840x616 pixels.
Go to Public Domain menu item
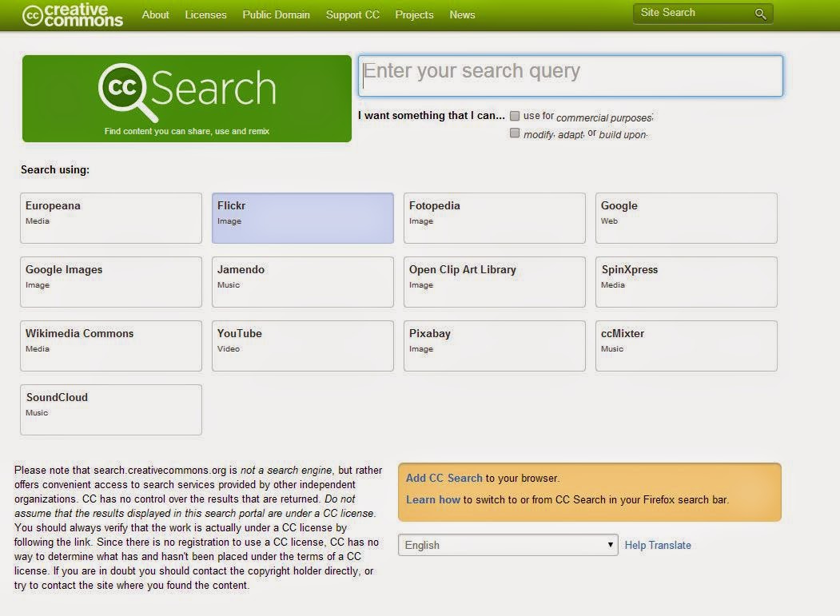(277, 15)
